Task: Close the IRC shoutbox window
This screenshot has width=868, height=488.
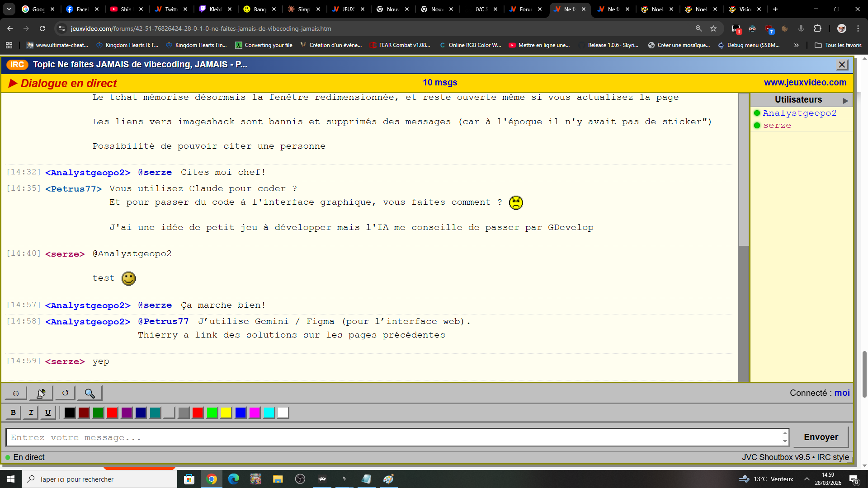Action: pyautogui.click(x=842, y=65)
